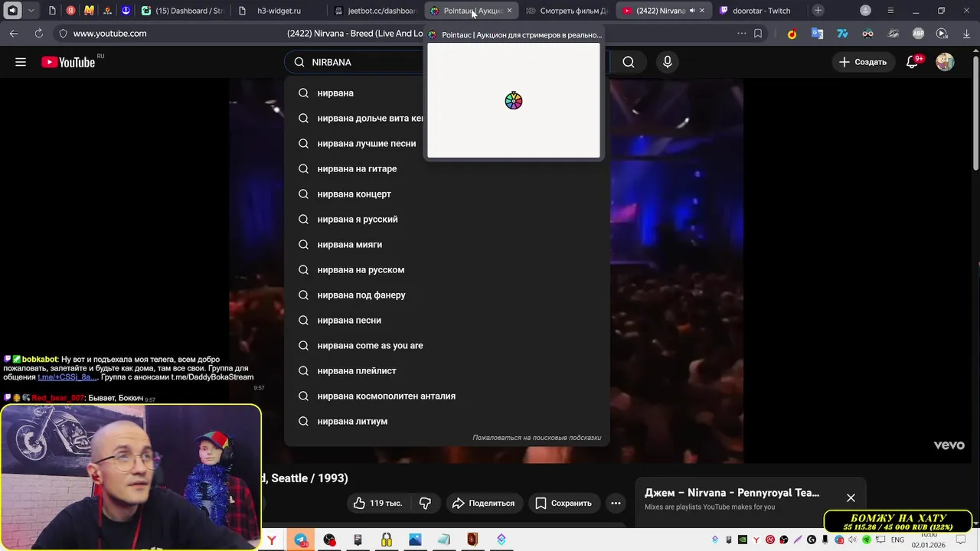Open a new browser tab with plus
The image size is (980, 551).
818,11
